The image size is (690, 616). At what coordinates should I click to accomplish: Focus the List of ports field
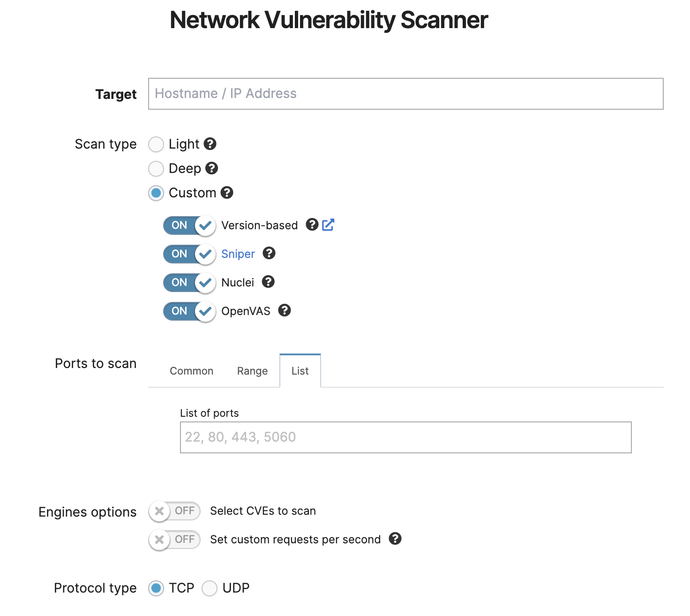[x=405, y=437]
